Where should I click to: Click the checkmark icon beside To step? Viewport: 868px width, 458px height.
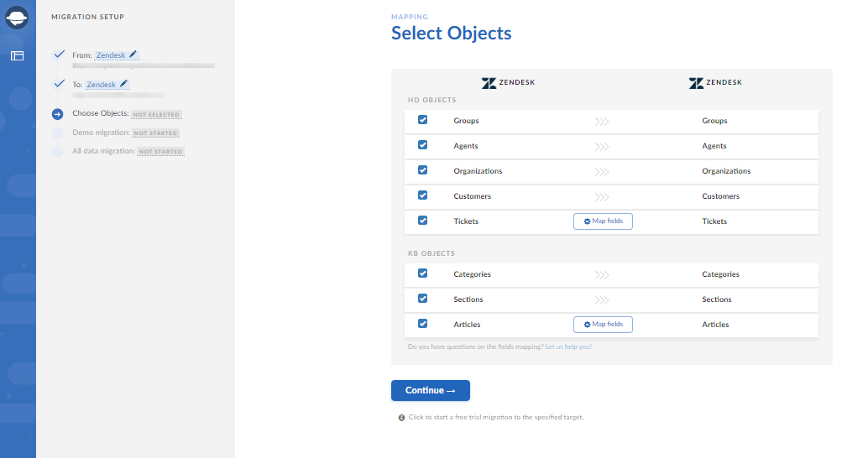tap(60, 84)
